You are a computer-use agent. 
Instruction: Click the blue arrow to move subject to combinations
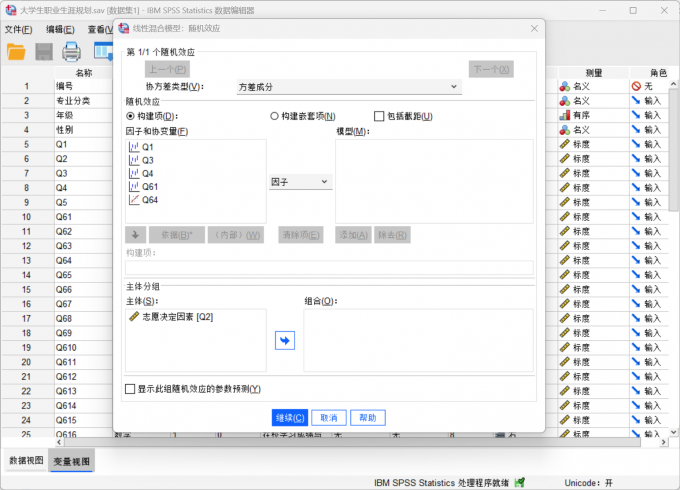pyautogui.click(x=285, y=340)
